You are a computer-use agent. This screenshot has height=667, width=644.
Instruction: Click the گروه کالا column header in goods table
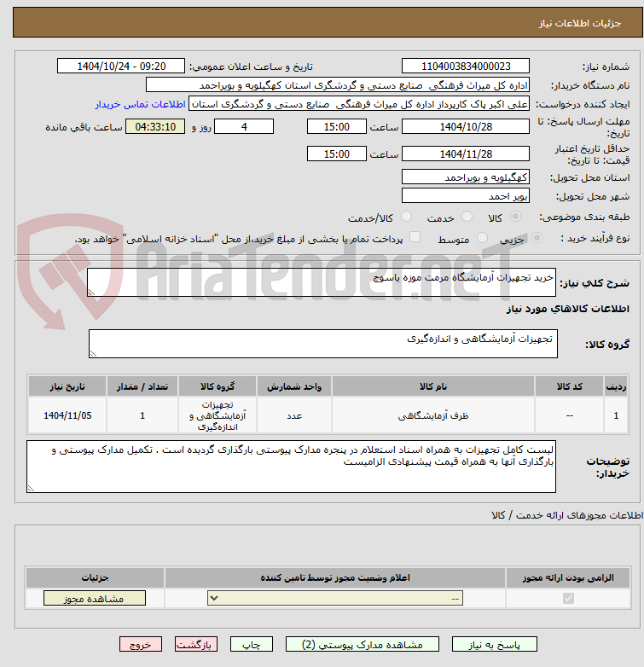pyautogui.click(x=218, y=386)
